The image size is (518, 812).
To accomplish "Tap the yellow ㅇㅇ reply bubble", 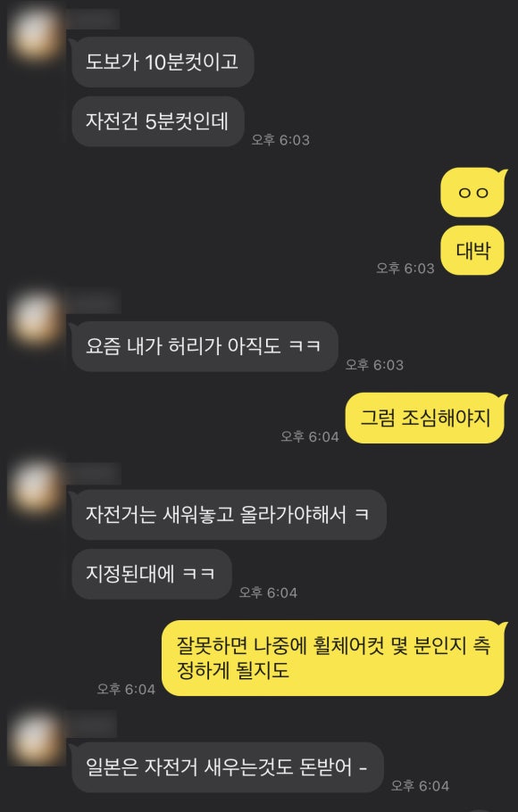I will pyautogui.click(x=472, y=193).
